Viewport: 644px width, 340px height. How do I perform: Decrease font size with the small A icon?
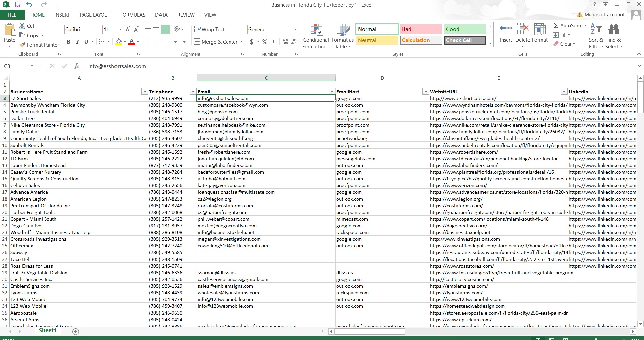pos(136,30)
